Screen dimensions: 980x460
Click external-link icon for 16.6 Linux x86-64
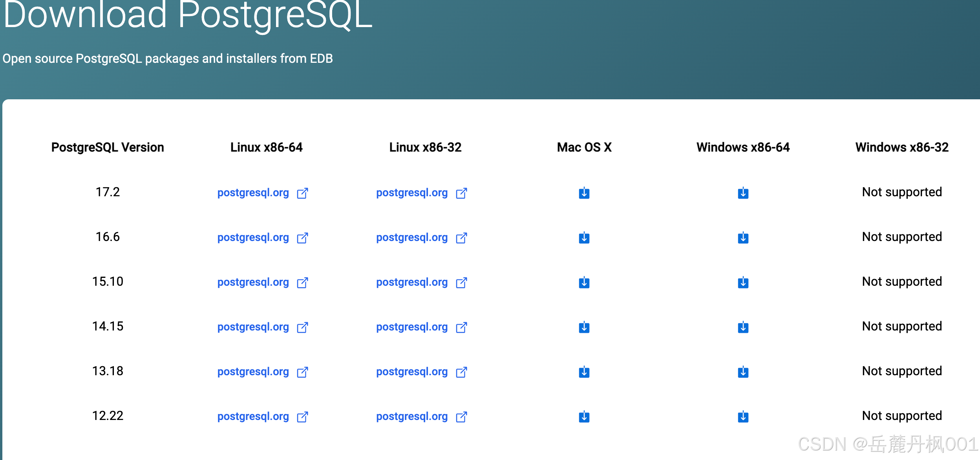(303, 238)
